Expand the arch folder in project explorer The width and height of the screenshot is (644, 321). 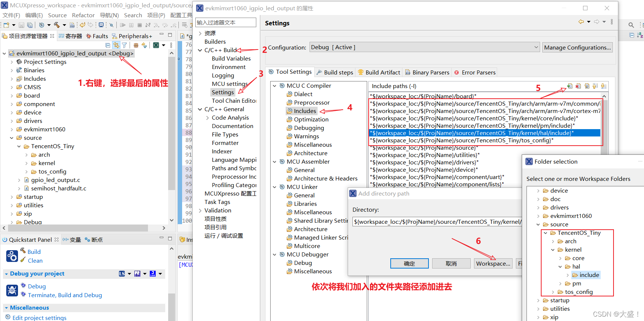coord(26,155)
